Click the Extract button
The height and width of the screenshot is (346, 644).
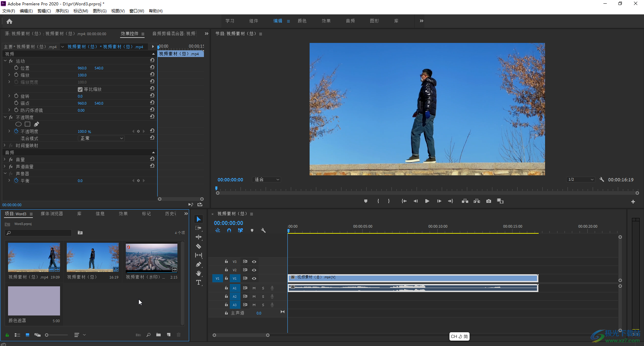click(x=477, y=201)
